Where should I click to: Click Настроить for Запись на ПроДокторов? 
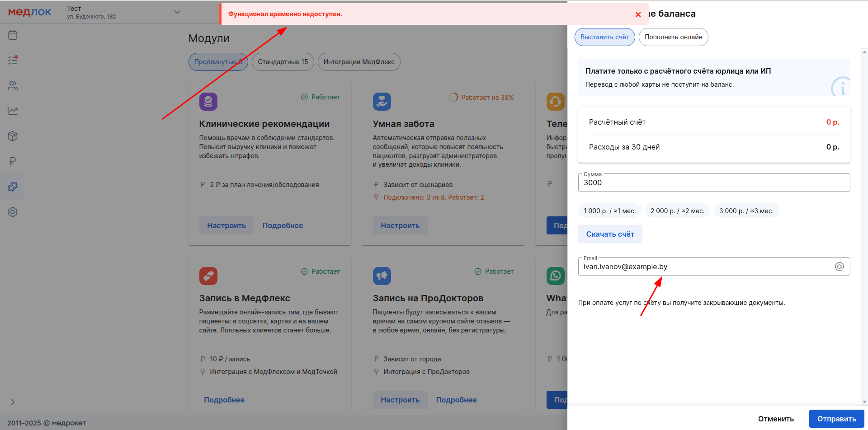400,400
